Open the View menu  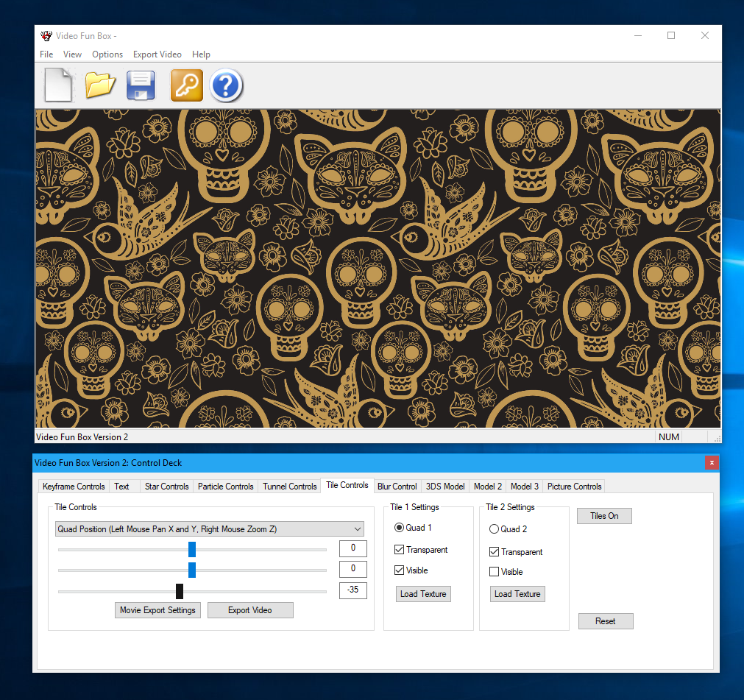(72, 54)
